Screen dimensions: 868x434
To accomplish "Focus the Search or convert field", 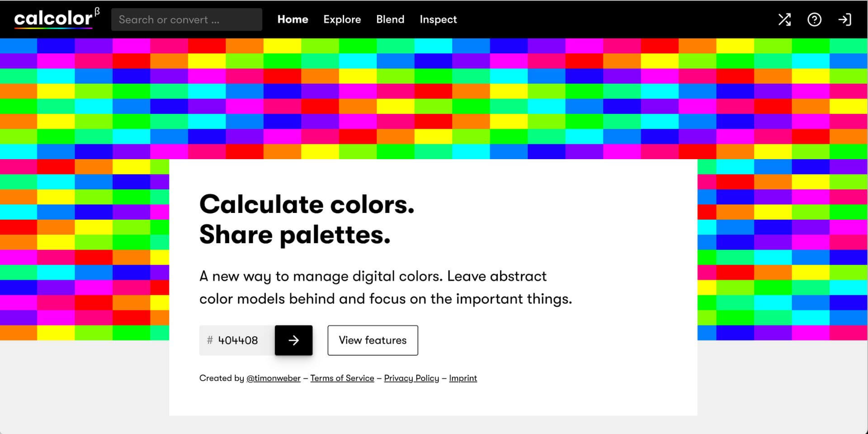I will [186, 19].
